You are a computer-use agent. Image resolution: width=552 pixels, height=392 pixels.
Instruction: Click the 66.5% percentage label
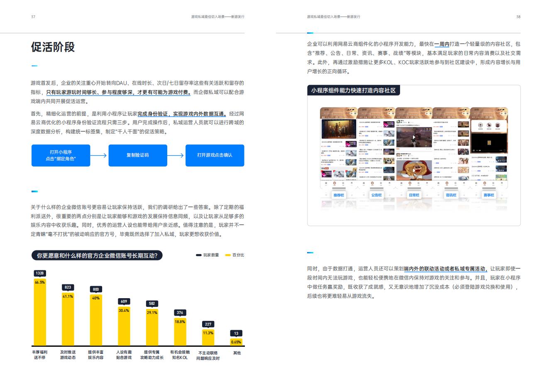[x=40, y=282]
